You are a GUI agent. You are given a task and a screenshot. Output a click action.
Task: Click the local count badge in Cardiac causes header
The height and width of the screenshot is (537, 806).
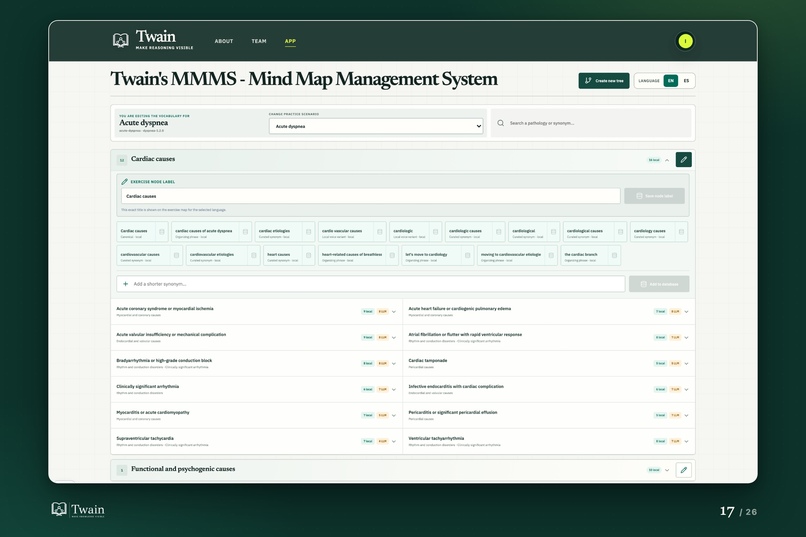[653, 160]
